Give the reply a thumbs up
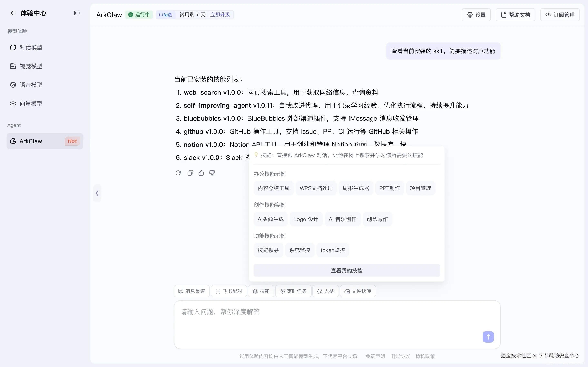The height and width of the screenshot is (367, 588). coord(201,173)
